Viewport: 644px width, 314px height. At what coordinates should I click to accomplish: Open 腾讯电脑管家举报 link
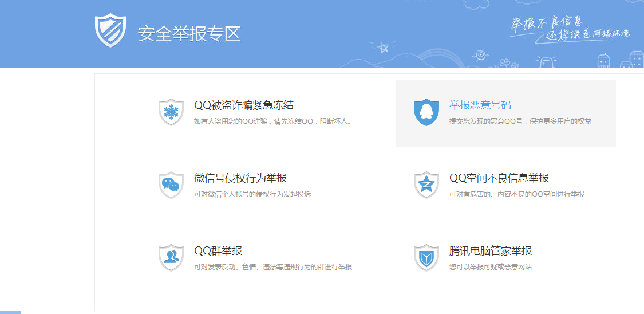tap(491, 251)
